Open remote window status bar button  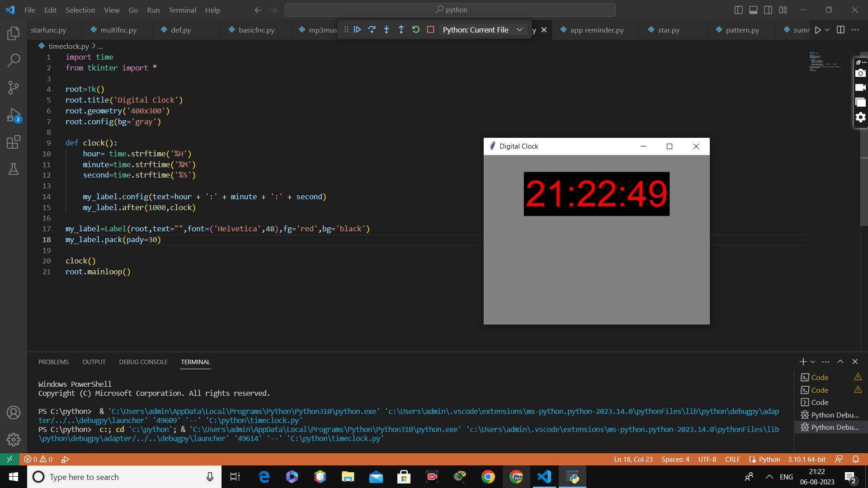click(x=9, y=459)
